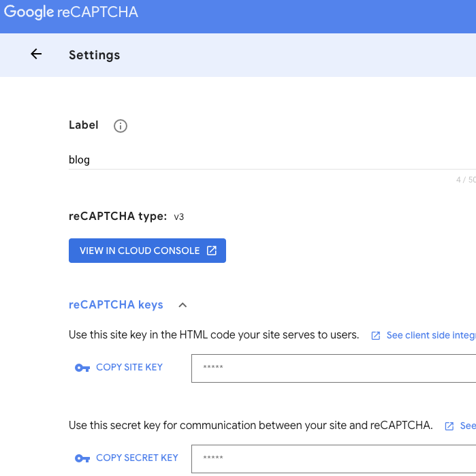The width and height of the screenshot is (476, 476).
Task: Open View in Cloud Console button
Action: pyautogui.click(x=147, y=251)
